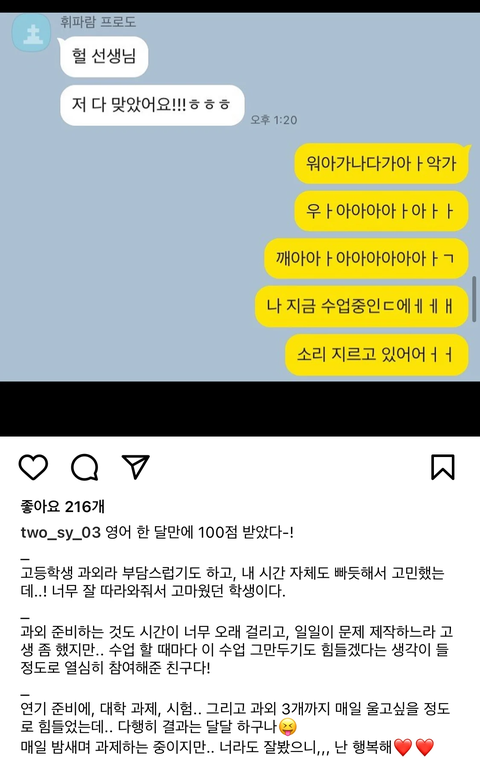Select the '워아가나다가아' yellow message bubble
Viewport: 480px width, 760px height.
click(382, 163)
